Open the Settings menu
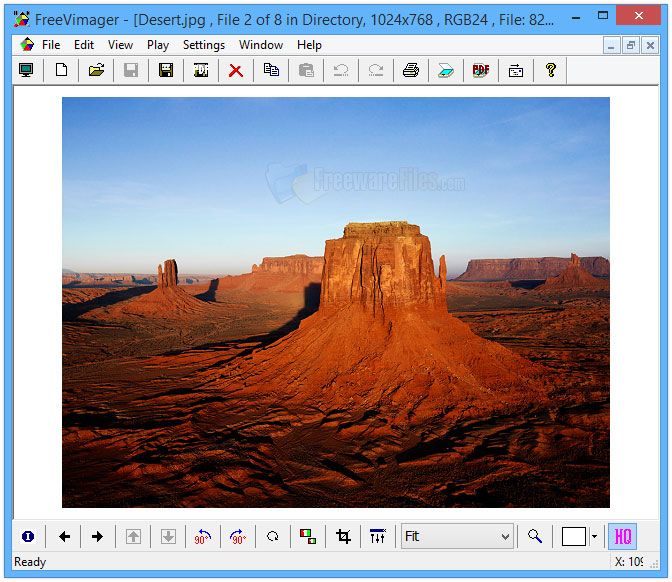Viewport: 672px width, 582px height. pos(204,45)
